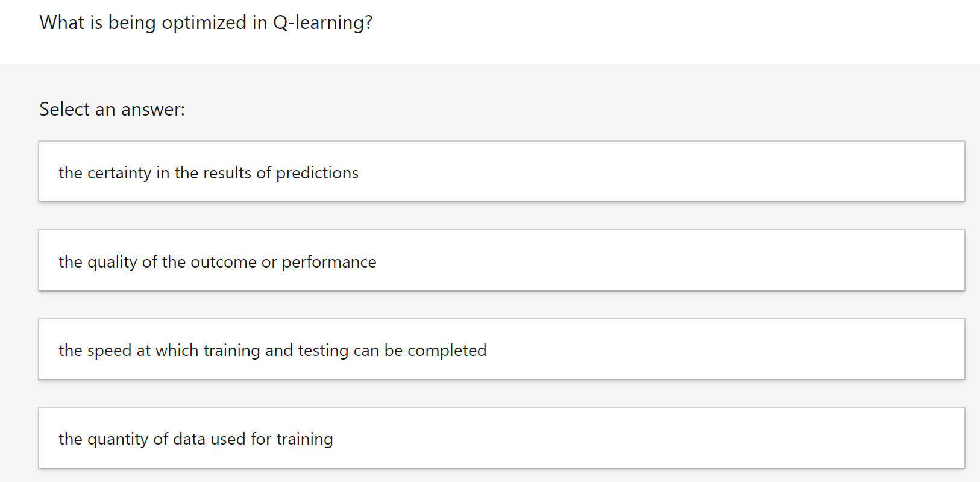Click the word 'predictions' in first option
Viewport: 980px width, 482px height.
click(317, 173)
